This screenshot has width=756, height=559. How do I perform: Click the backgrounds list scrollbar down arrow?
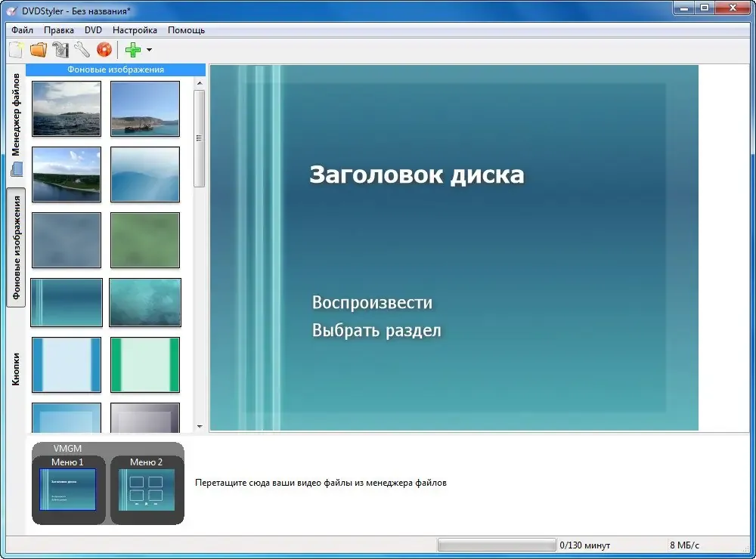pos(200,427)
